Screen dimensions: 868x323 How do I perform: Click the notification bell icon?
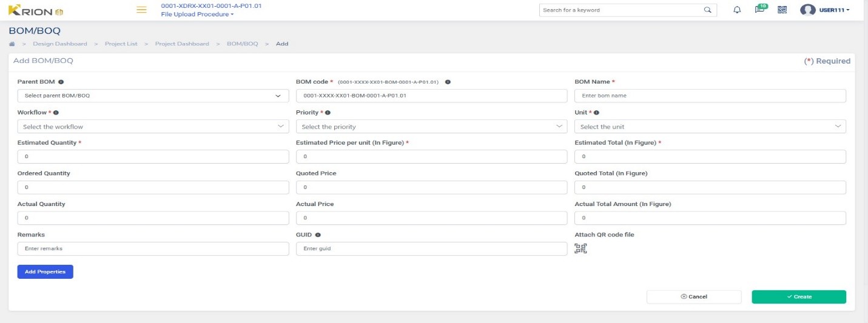click(x=737, y=10)
